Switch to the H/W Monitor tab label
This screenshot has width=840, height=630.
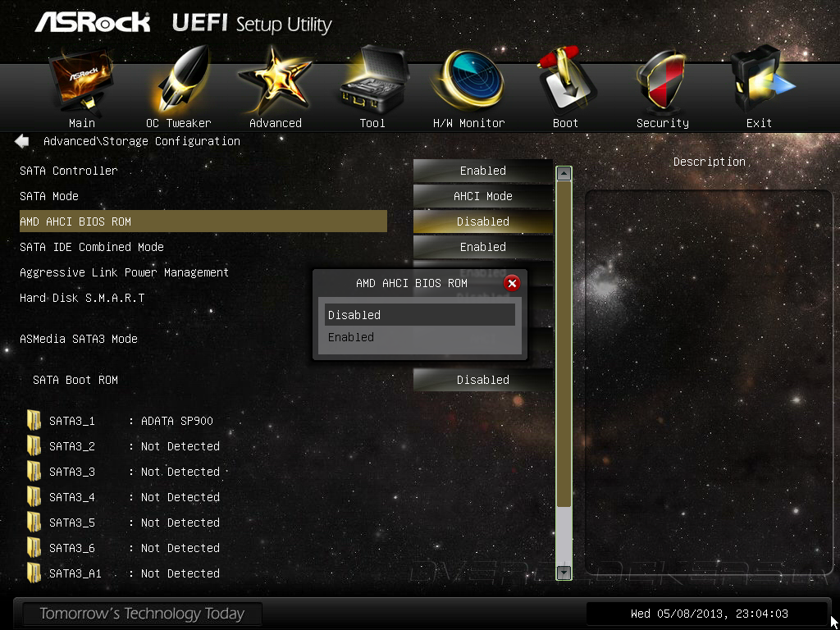(x=468, y=123)
